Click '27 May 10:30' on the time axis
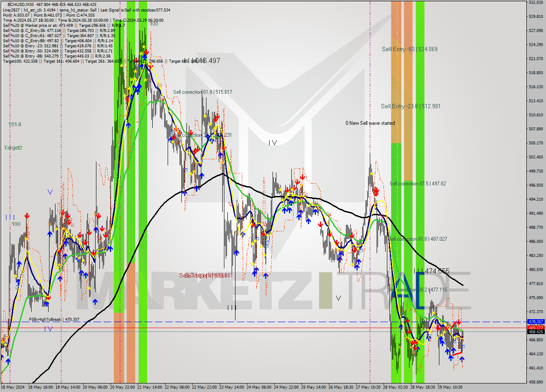Image resolution: width=546 pixels, height=392 pixels. 368,388
